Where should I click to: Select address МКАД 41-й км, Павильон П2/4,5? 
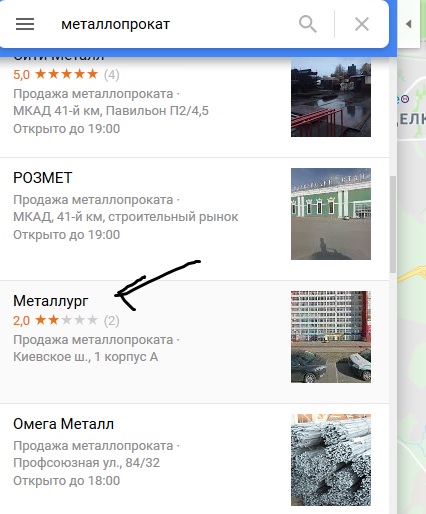[111, 110]
